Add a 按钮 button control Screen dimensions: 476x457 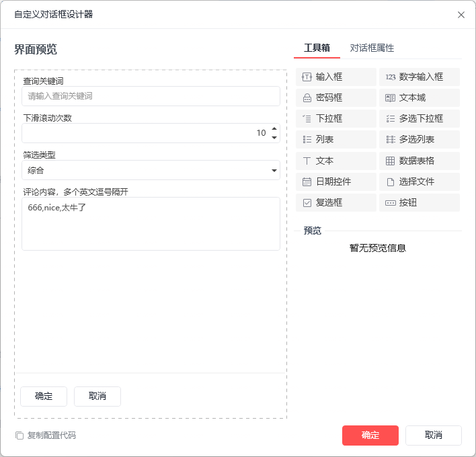[x=420, y=203]
